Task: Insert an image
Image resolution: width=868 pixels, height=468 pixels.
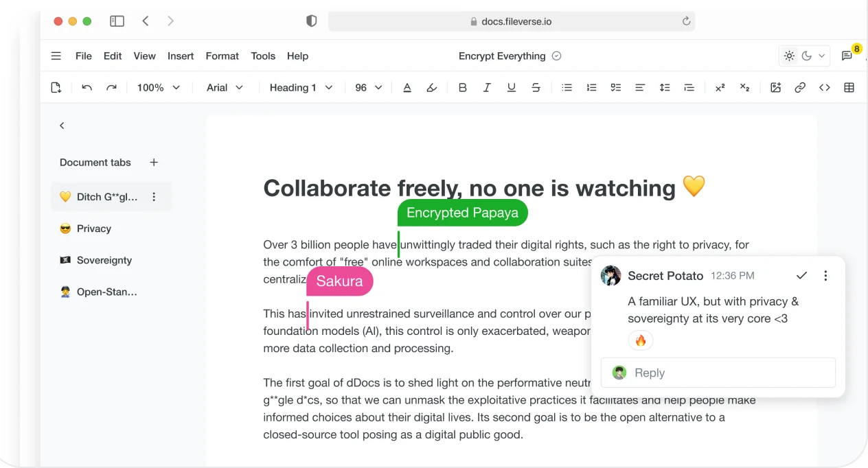Action: [776, 88]
